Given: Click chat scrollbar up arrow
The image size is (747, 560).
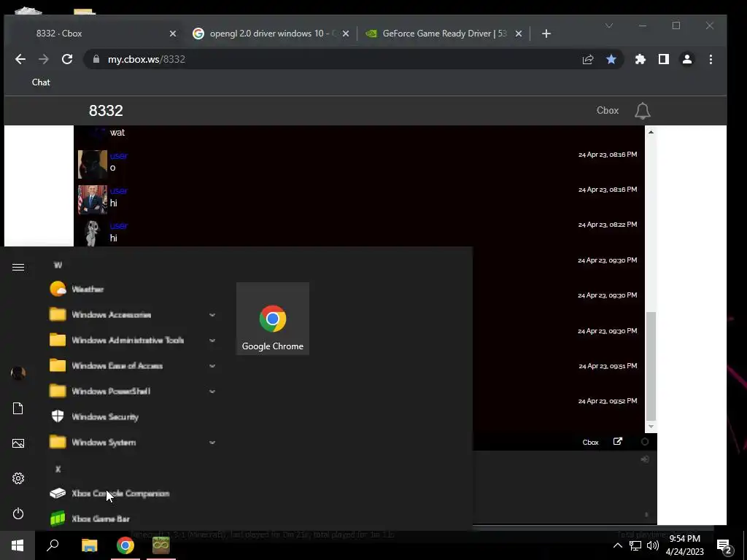Looking at the screenshot, I should 651,132.
